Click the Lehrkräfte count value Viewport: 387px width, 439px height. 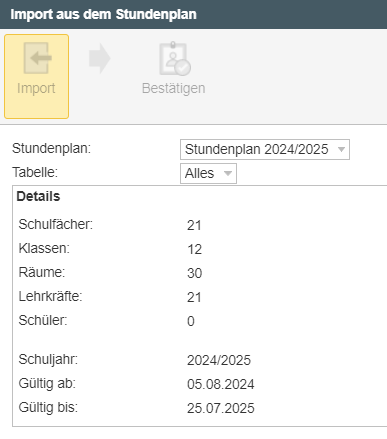click(x=194, y=297)
